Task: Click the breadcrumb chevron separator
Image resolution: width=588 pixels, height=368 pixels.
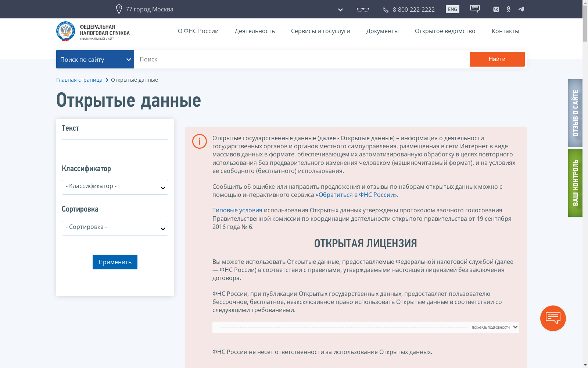Action: (107, 80)
